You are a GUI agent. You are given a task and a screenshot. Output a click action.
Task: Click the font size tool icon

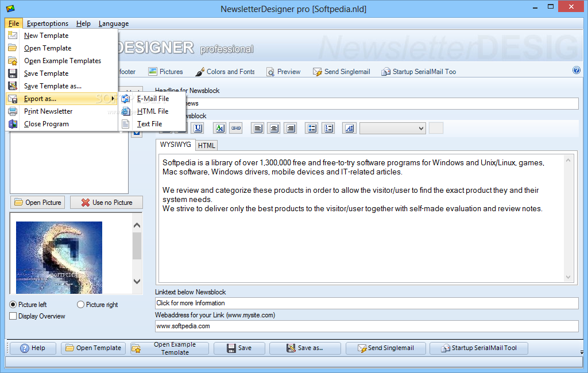tap(350, 128)
